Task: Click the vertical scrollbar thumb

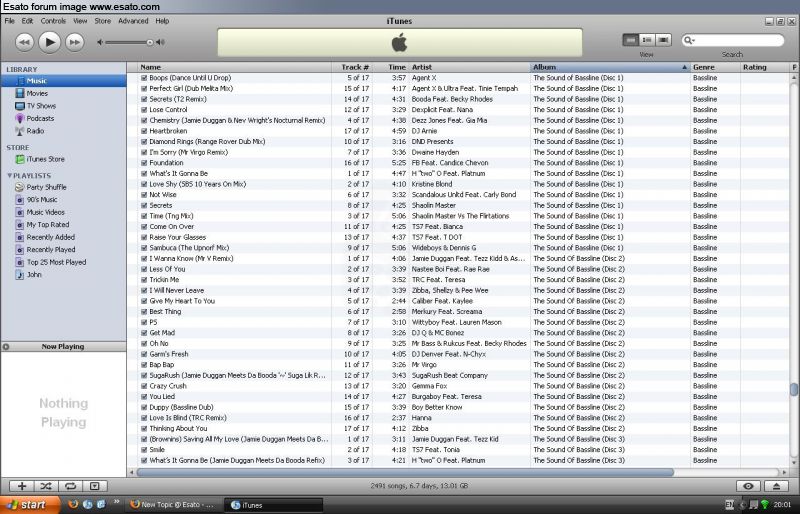Action: click(794, 389)
